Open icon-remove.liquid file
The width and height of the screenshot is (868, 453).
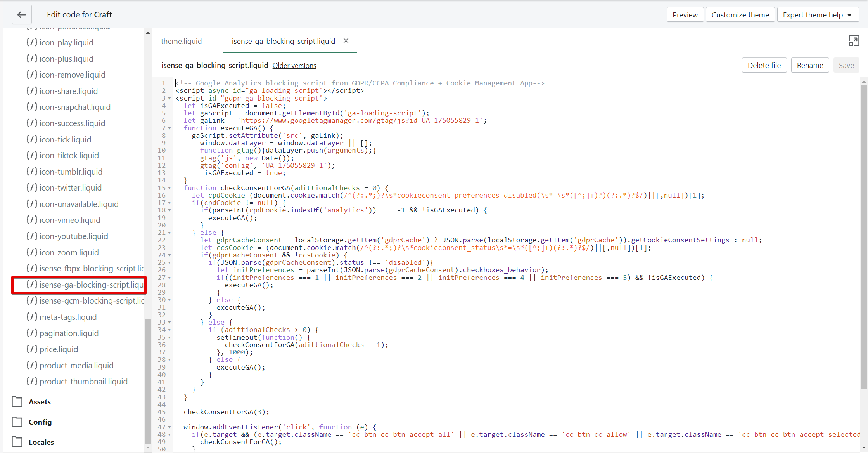pyautogui.click(x=66, y=75)
